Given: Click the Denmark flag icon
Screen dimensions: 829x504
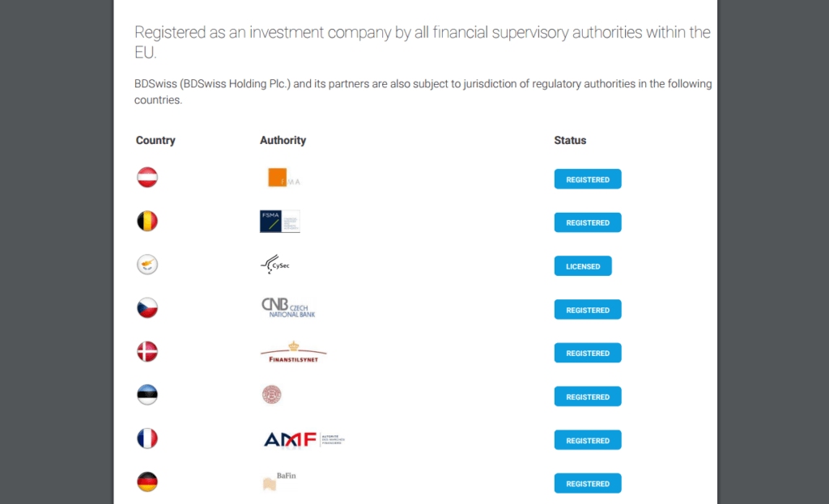Looking at the screenshot, I should click(147, 351).
